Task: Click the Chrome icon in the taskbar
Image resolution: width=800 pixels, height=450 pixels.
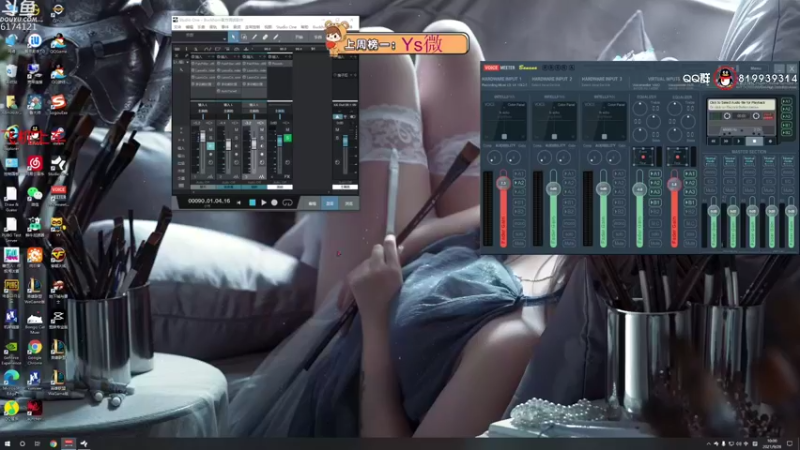Action: (x=53, y=443)
